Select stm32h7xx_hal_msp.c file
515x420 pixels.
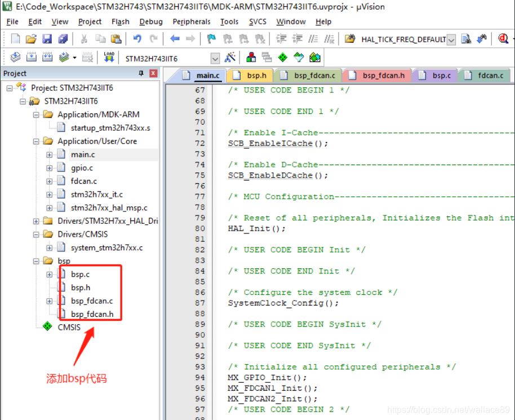(x=109, y=207)
